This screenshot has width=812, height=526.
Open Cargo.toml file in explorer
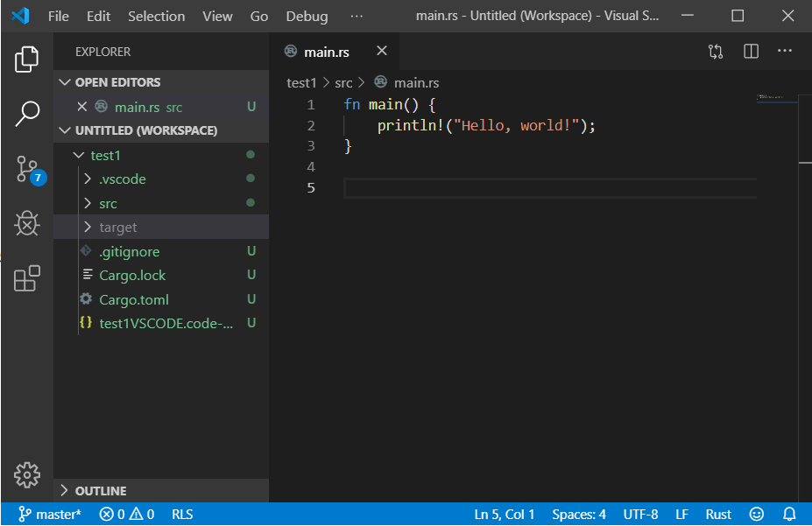[x=161, y=299]
